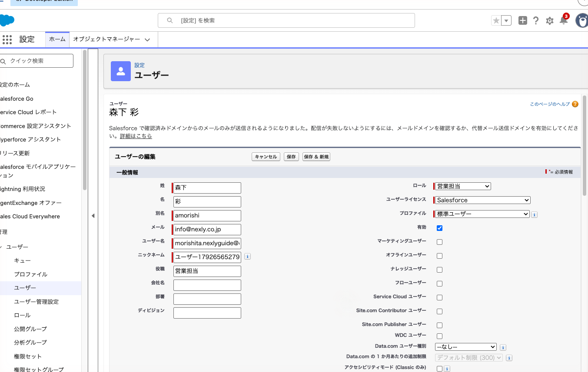Click the notifications bell icon
This screenshot has height=372, width=588.
point(564,20)
